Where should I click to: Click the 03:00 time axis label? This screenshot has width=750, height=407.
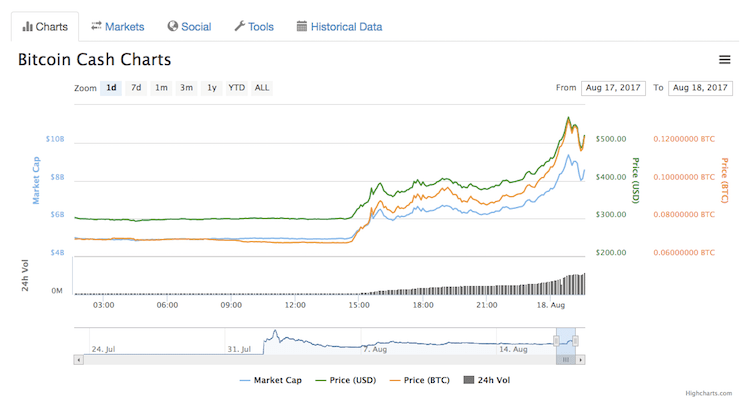[103, 305]
